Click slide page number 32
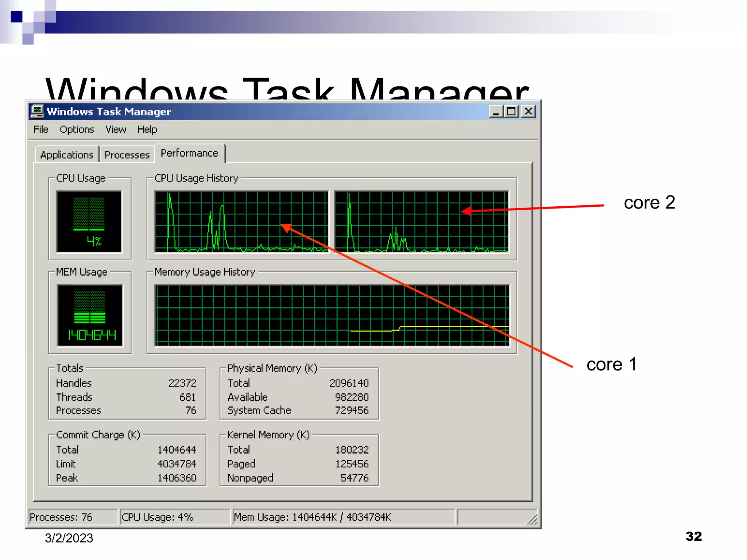The height and width of the screenshot is (560, 747). pyautogui.click(x=694, y=536)
